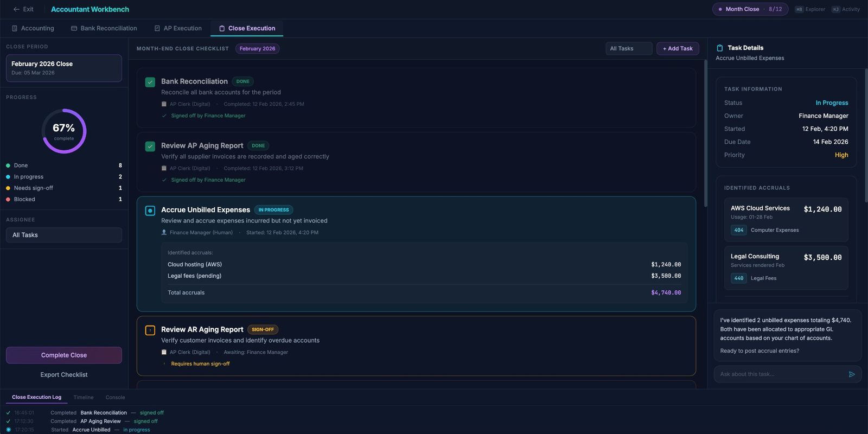Toggle the Review AP Aging Report checkbox
Screen dimensions: 868x434
click(x=150, y=146)
